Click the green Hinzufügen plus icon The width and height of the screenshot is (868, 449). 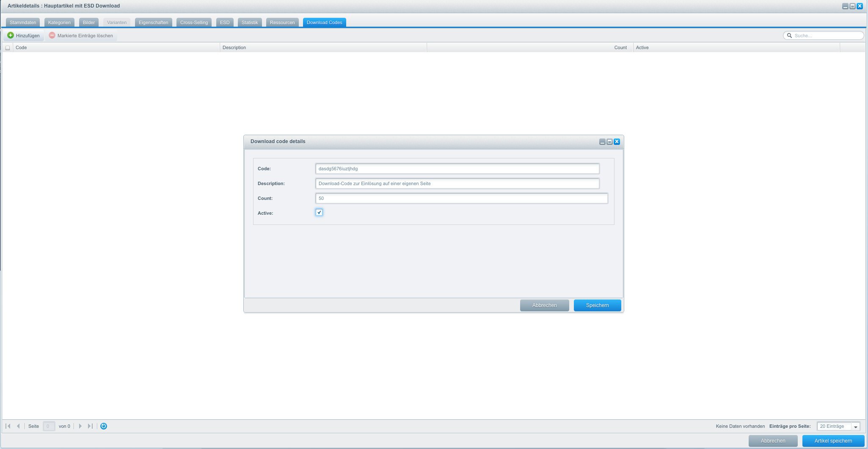pos(11,35)
